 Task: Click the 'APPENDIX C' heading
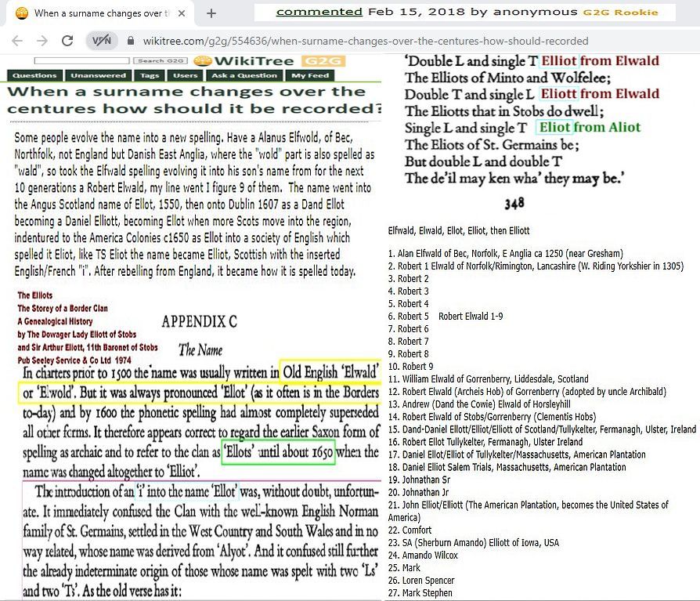[199, 321]
